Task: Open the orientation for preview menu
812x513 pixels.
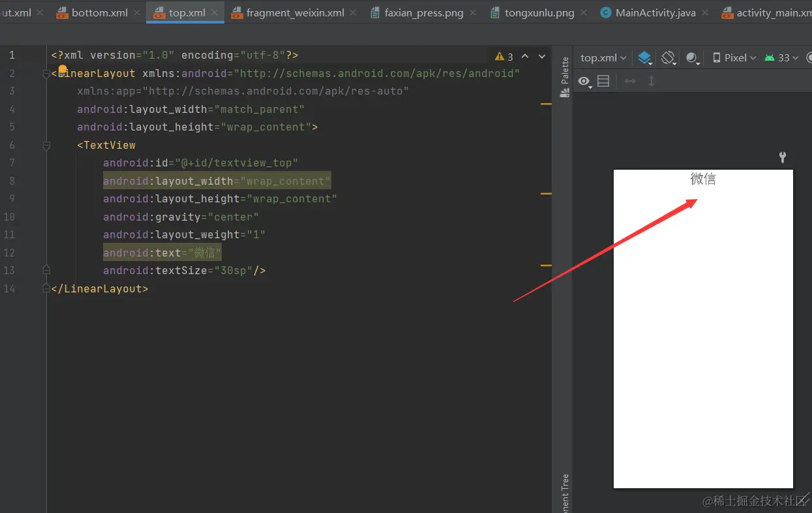Action: pos(668,57)
